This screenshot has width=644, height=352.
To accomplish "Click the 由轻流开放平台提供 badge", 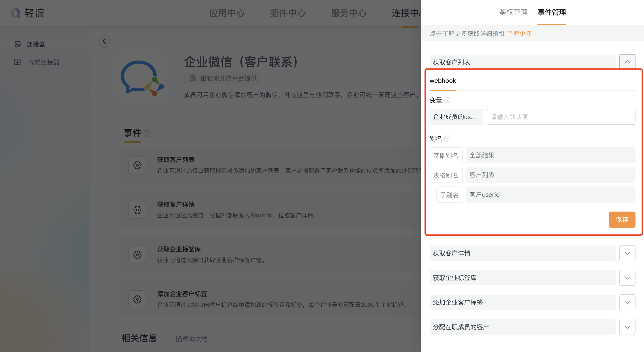I will coord(222,78).
